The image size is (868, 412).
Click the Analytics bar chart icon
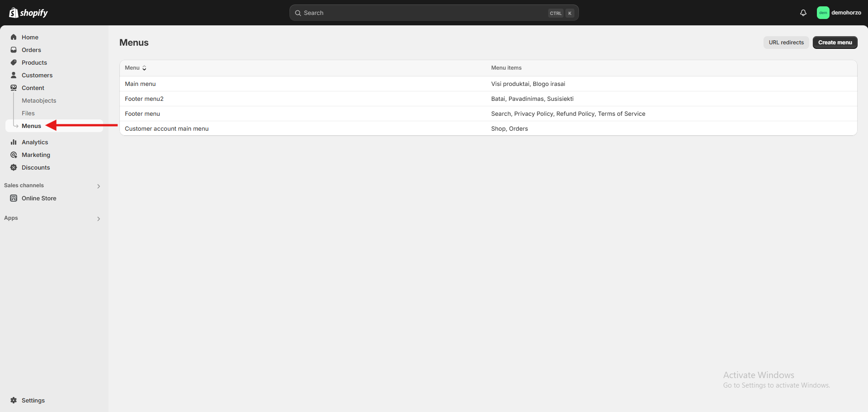click(14, 142)
